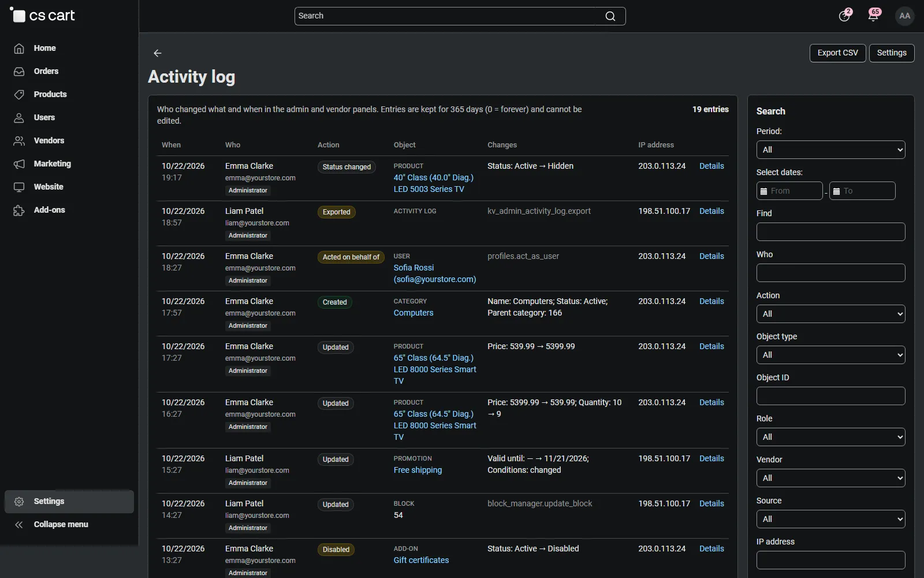Click the Export CSV button

pos(837,53)
